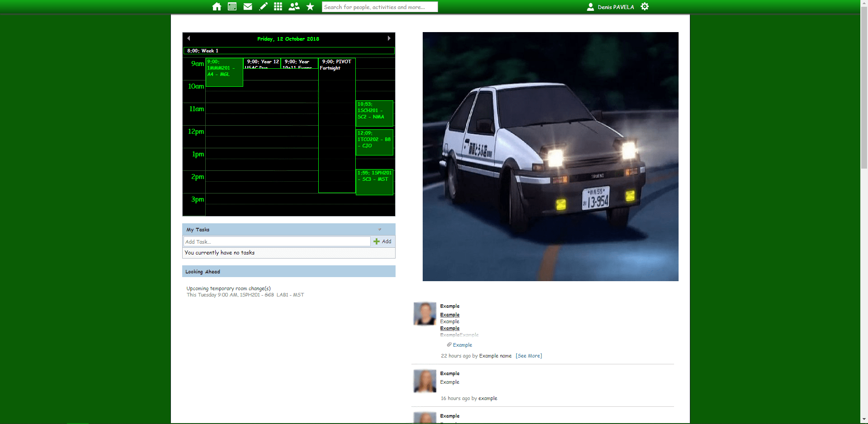This screenshot has height=424, width=868.
Task: Open the Example attachment link
Action: 462,345
